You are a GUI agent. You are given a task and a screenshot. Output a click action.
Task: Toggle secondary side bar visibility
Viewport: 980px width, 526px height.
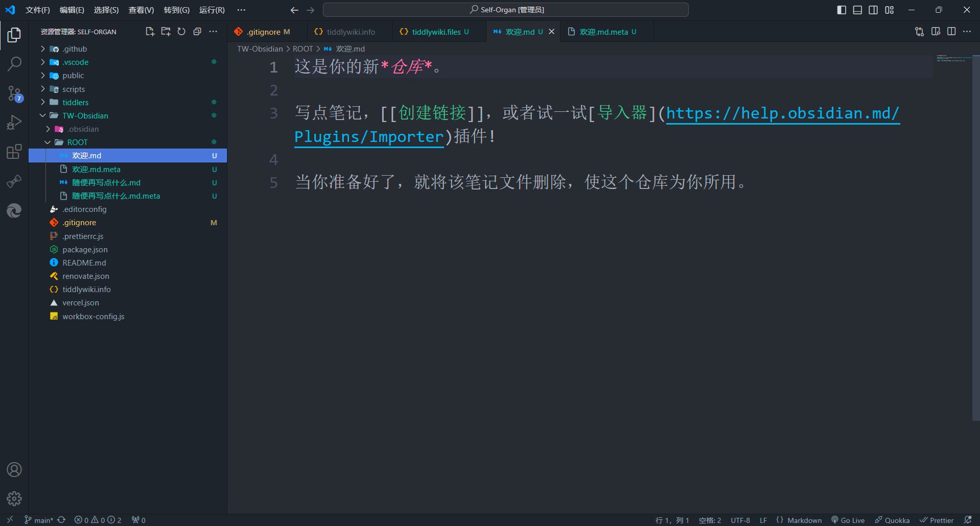[x=873, y=10]
